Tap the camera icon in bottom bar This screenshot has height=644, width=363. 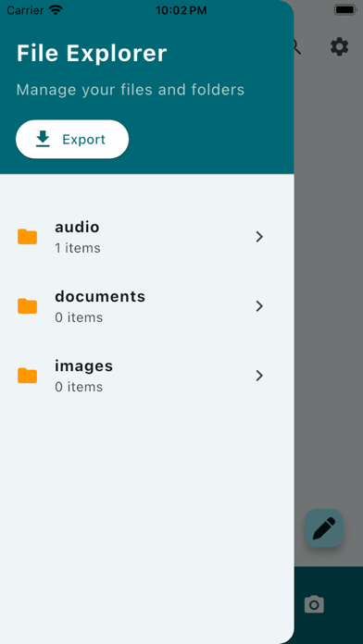point(314,604)
